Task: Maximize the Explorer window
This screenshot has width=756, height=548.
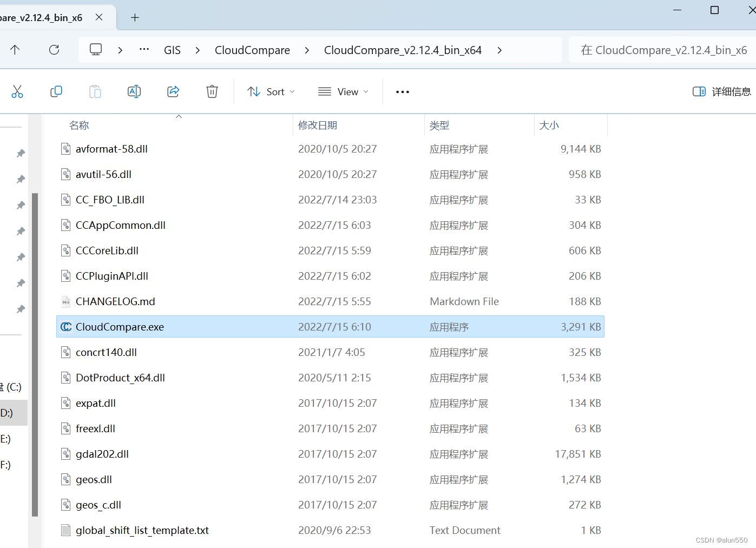Action: click(714, 10)
